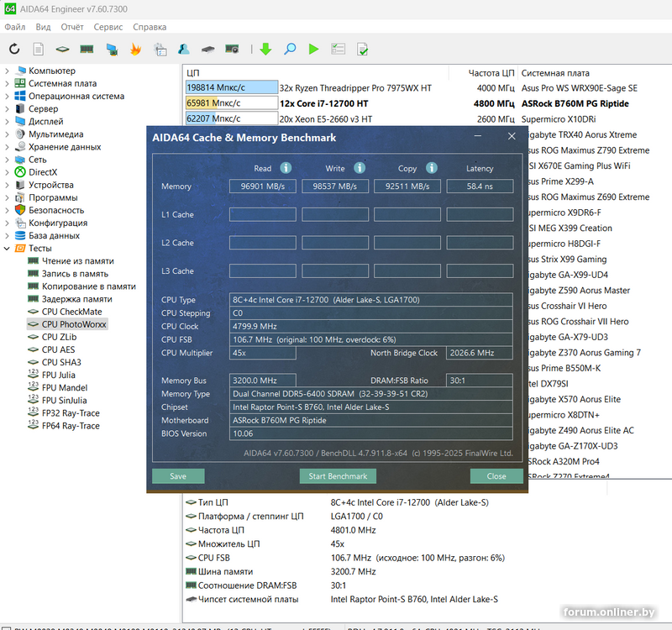This screenshot has width=672, height=630.
Task: Click the Close button in benchmark dialog
Action: click(496, 476)
